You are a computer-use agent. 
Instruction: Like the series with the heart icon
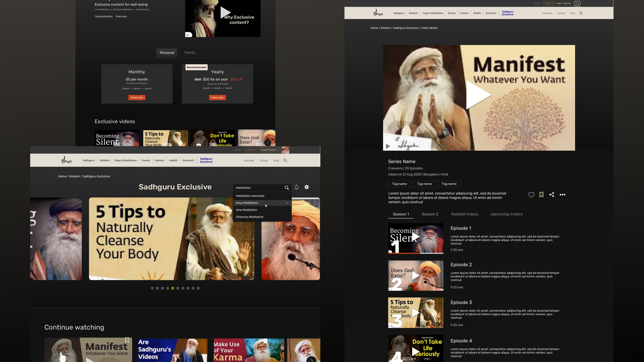531,195
